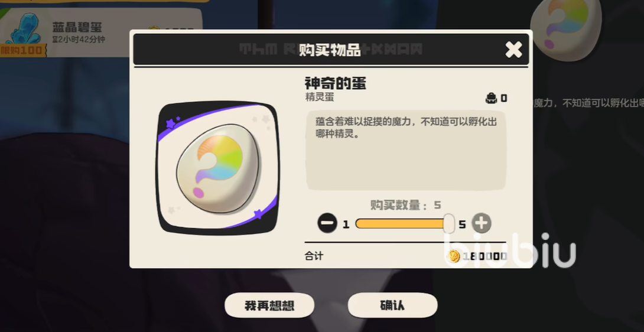Screen dimensions: 644x332
Task: Decrease quantity with the minus button
Action: pos(327,224)
